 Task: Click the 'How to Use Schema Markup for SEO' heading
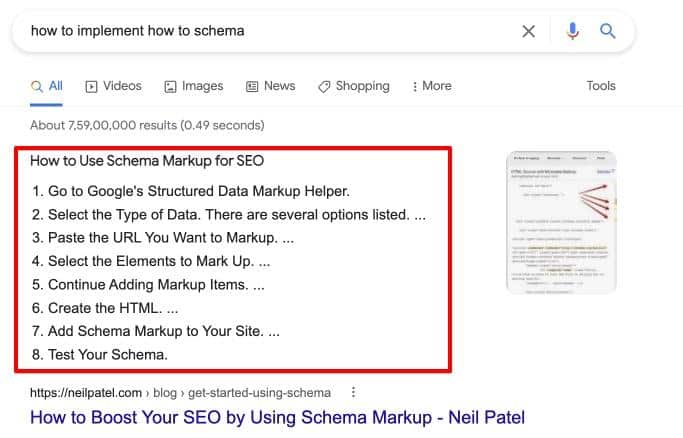tap(146, 160)
